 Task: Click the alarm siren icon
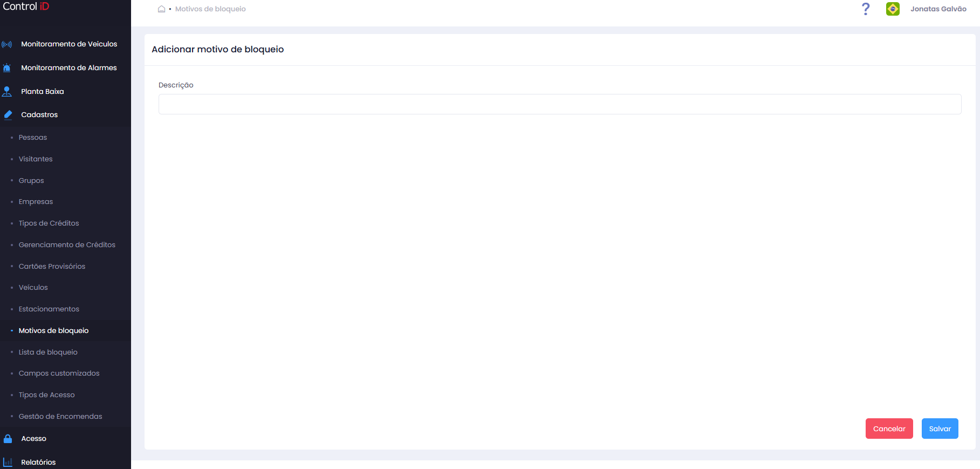coord(7,68)
